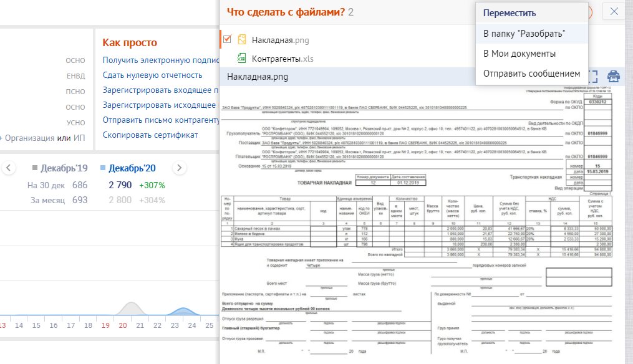Viewport: 633px width, 364px height.
Task: Print the Накладная.png preview
Action: 613,76
